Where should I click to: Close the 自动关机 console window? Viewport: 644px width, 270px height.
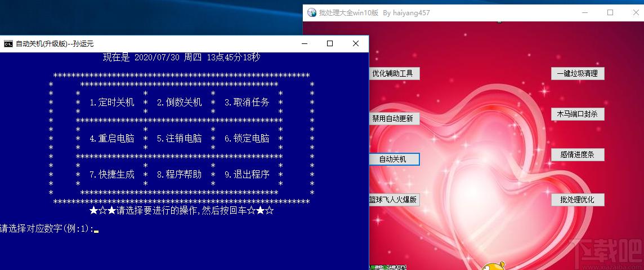356,43
